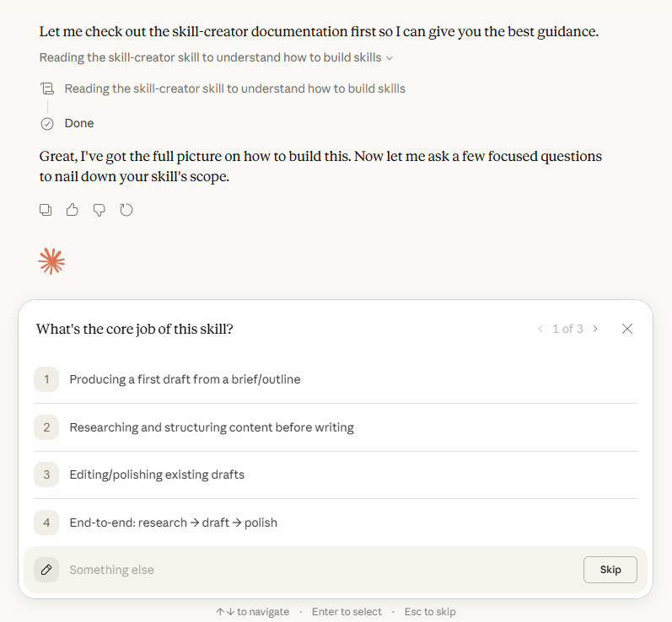Select option 1 Producing a first draft
This screenshot has height=622, width=672.
click(x=336, y=379)
